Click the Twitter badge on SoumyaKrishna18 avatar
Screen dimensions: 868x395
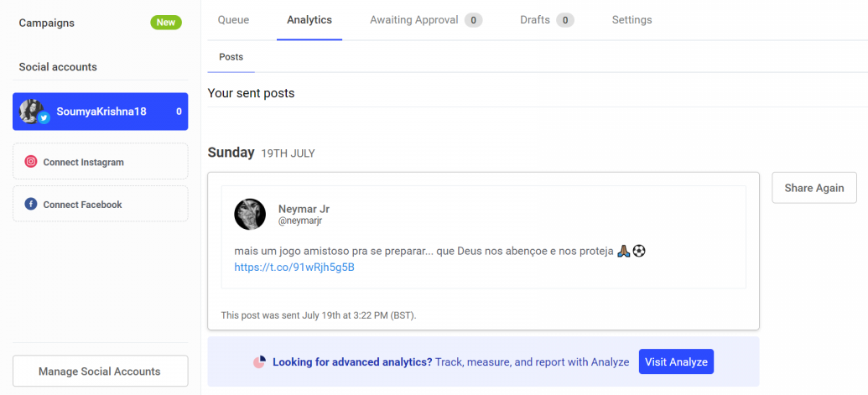[x=44, y=118]
